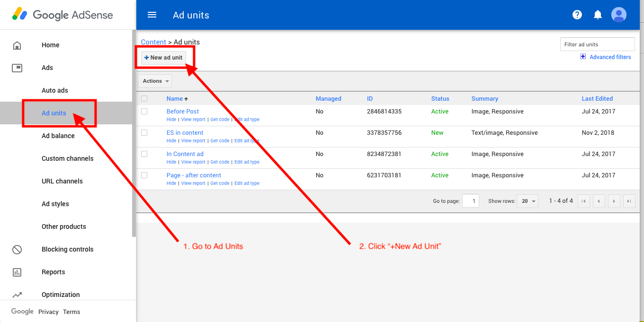
Task: Click Hide for Before Post
Action: (171, 120)
